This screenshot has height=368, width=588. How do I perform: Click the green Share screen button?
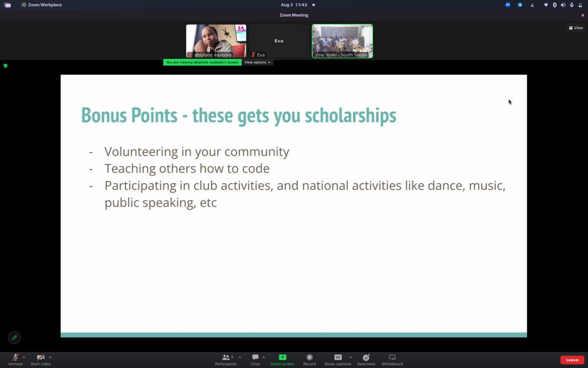(282, 360)
